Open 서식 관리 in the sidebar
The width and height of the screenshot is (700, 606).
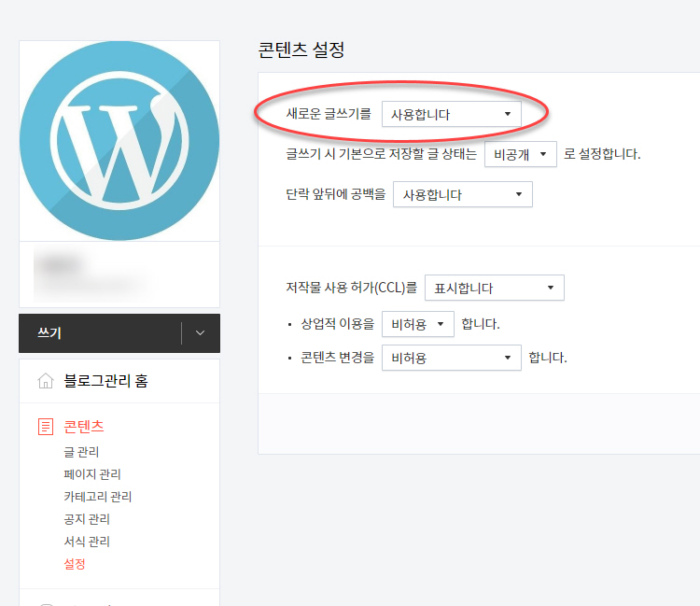pyautogui.click(x=87, y=542)
